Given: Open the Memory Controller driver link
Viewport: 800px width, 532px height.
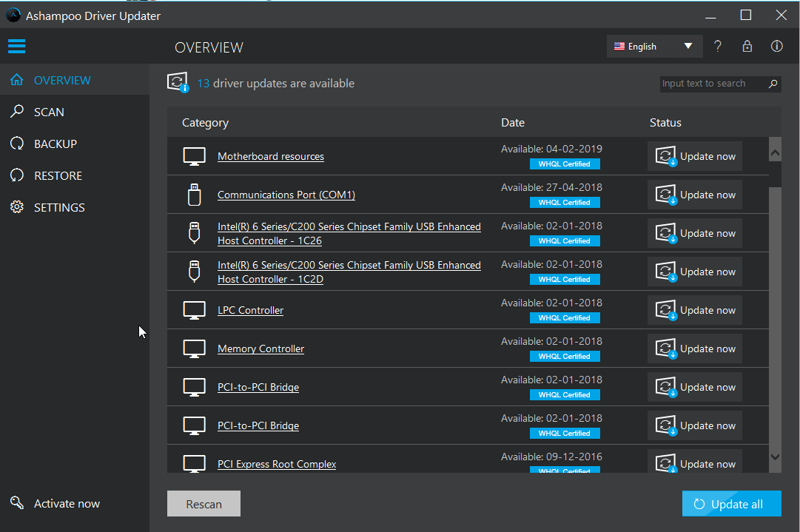Looking at the screenshot, I should (260, 349).
